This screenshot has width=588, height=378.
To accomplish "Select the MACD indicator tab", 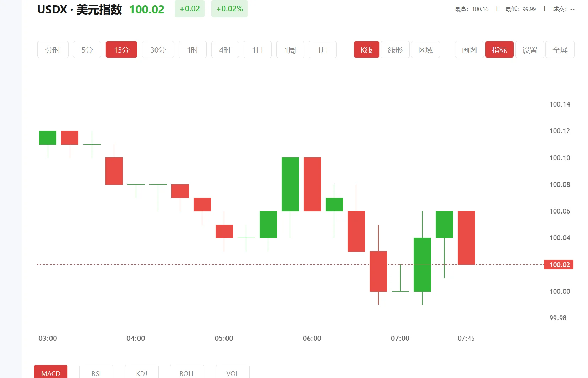I will click(x=51, y=373).
